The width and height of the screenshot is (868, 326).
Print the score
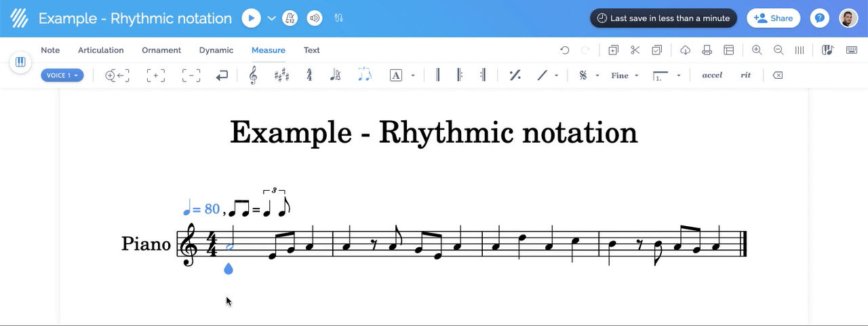coord(707,50)
